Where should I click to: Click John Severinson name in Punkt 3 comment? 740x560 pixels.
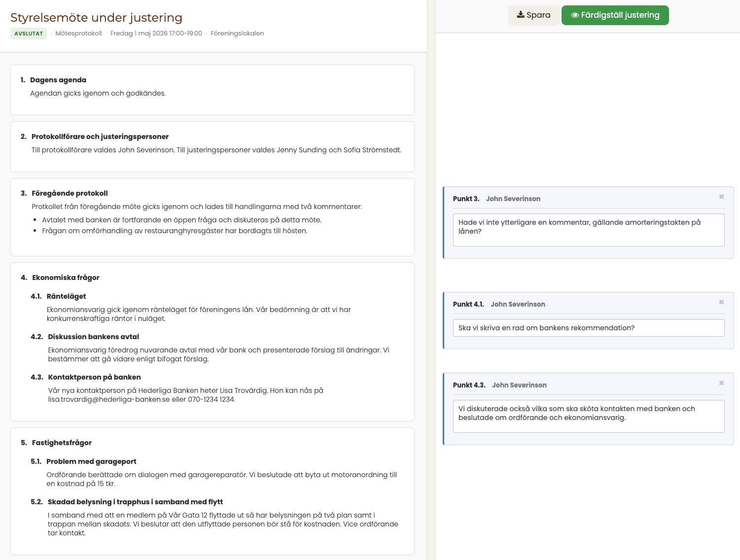(x=513, y=199)
